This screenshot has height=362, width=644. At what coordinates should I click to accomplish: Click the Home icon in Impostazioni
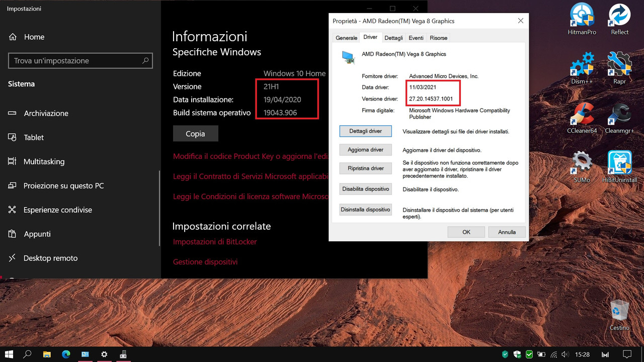13,37
